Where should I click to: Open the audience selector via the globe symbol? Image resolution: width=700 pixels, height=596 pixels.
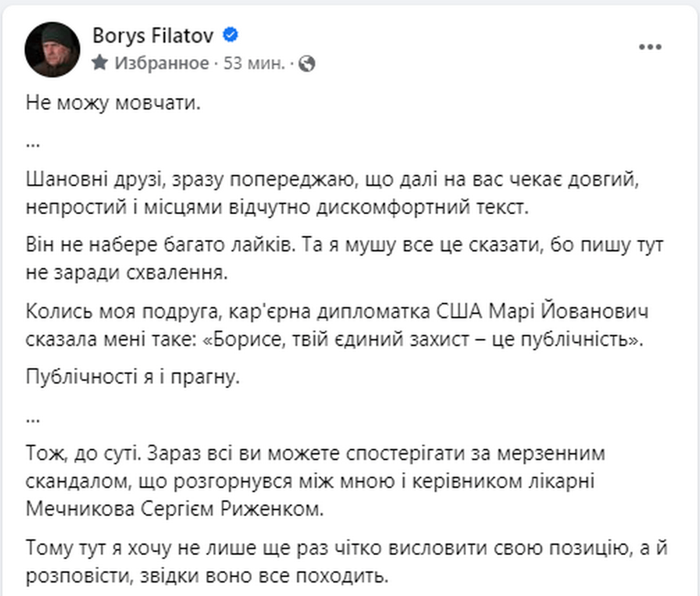coord(307,64)
